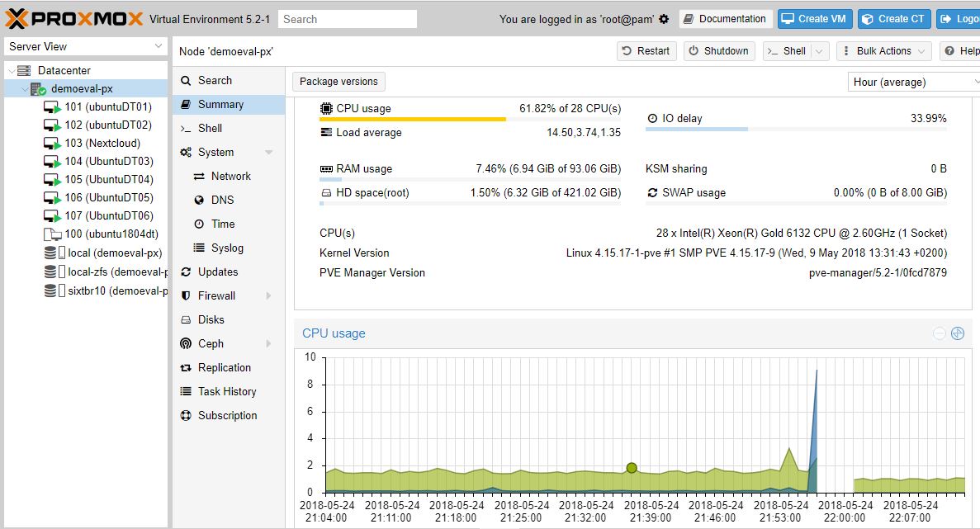This screenshot has width=980, height=529.
Task: Open the Task History menu item
Action: click(227, 391)
